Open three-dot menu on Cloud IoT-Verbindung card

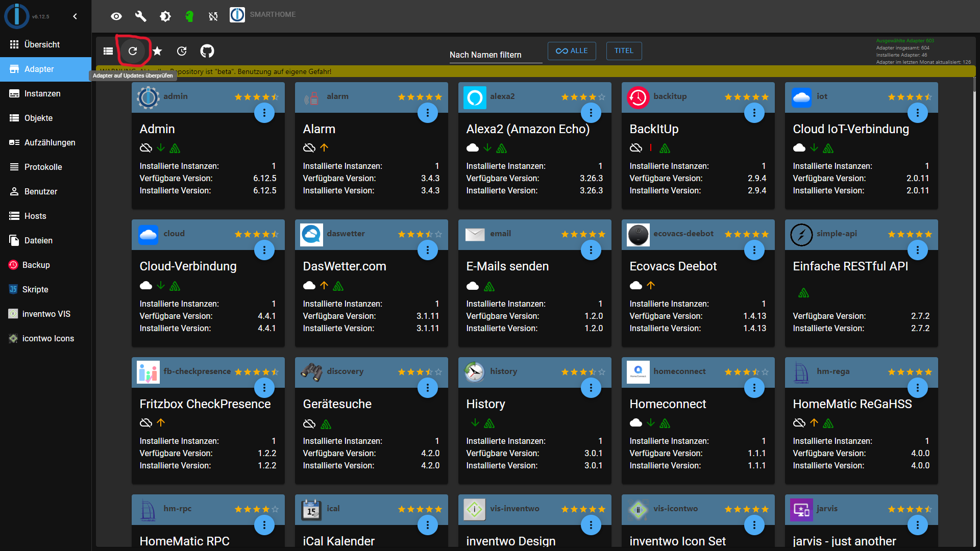click(x=918, y=113)
